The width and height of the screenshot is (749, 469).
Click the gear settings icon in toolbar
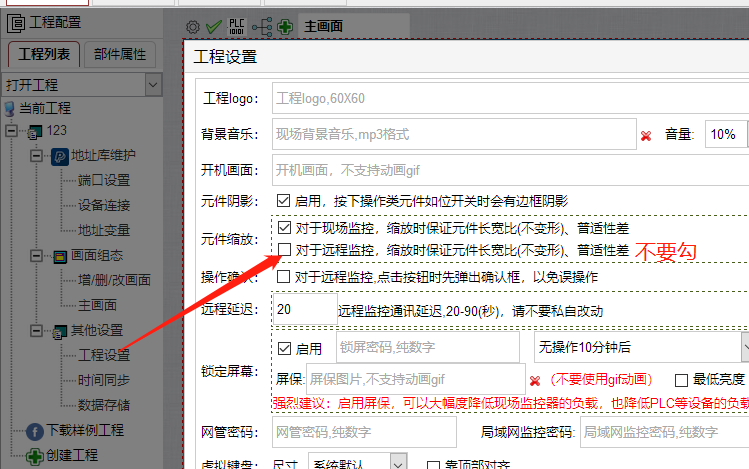[193, 27]
